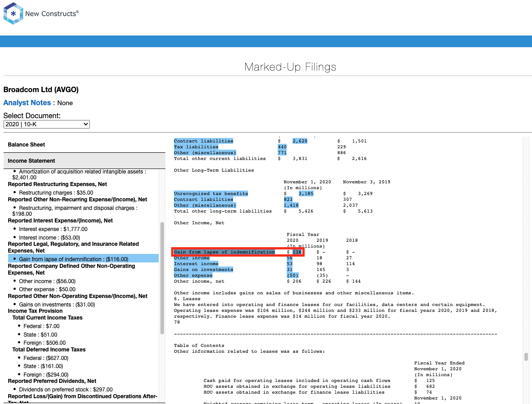Select deferred Federal : ($627.00) item
The image size is (532, 404).
point(46,358)
